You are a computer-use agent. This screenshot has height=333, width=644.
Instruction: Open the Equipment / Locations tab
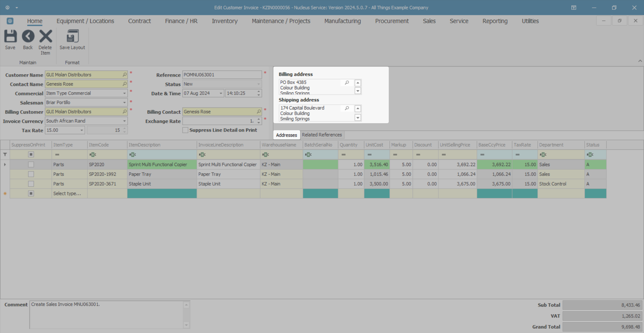[x=85, y=21]
